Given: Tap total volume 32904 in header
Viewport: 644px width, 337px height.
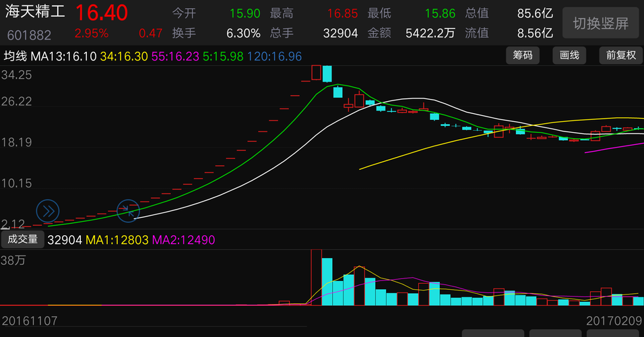Looking at the screenshot, I should coord(340,33).
